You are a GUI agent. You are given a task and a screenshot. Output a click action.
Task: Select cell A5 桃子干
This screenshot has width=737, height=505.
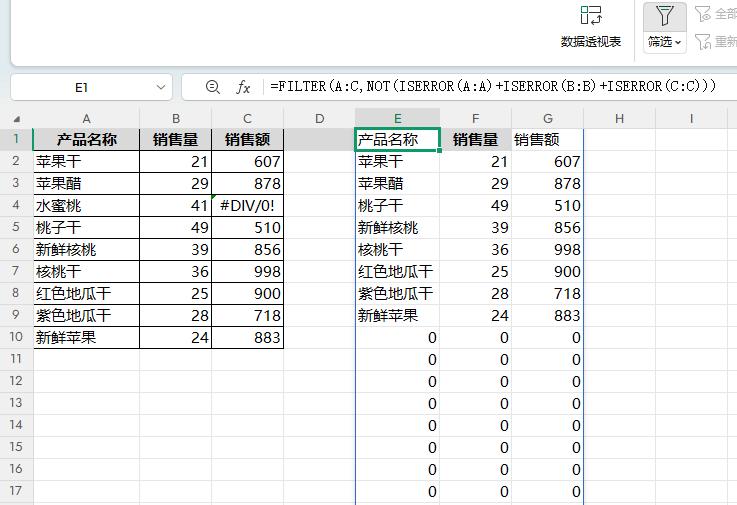point(86,228)
